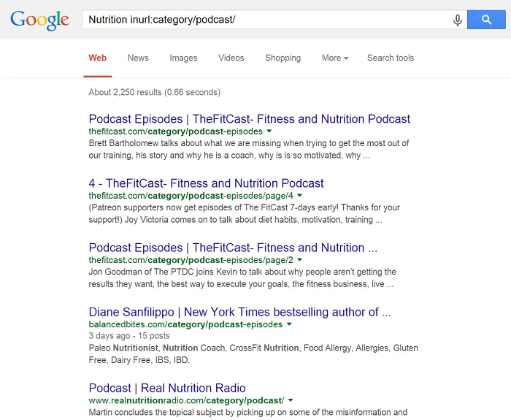The image size is (511, 420).
Task: Click the blue magnifier search button
Action: pyautogui.click(x=486, y=20)
